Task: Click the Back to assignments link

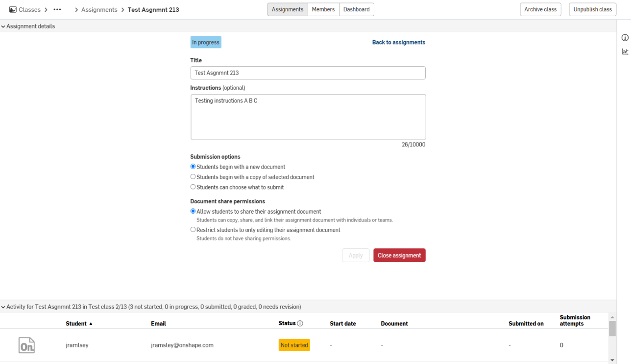Action: 399,43
